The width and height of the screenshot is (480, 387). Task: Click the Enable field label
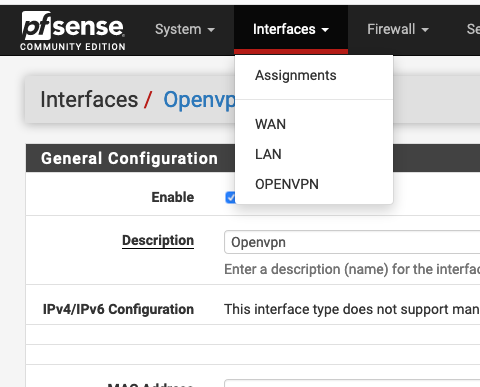173,197
